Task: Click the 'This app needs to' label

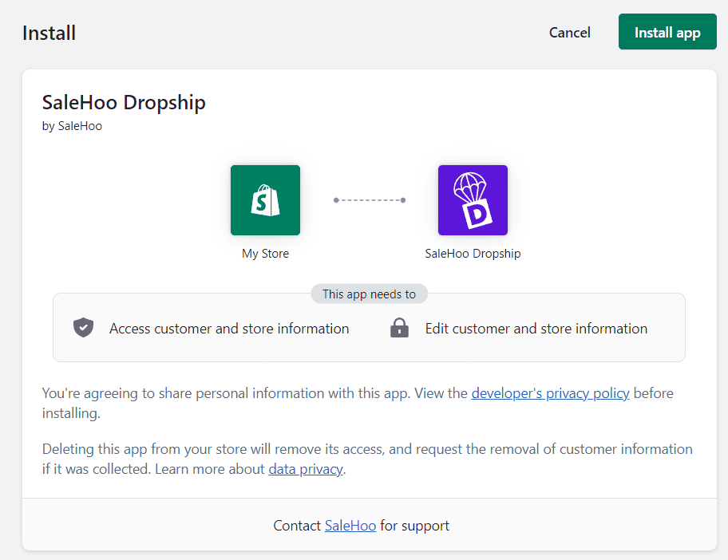Action: pos(369,294)
